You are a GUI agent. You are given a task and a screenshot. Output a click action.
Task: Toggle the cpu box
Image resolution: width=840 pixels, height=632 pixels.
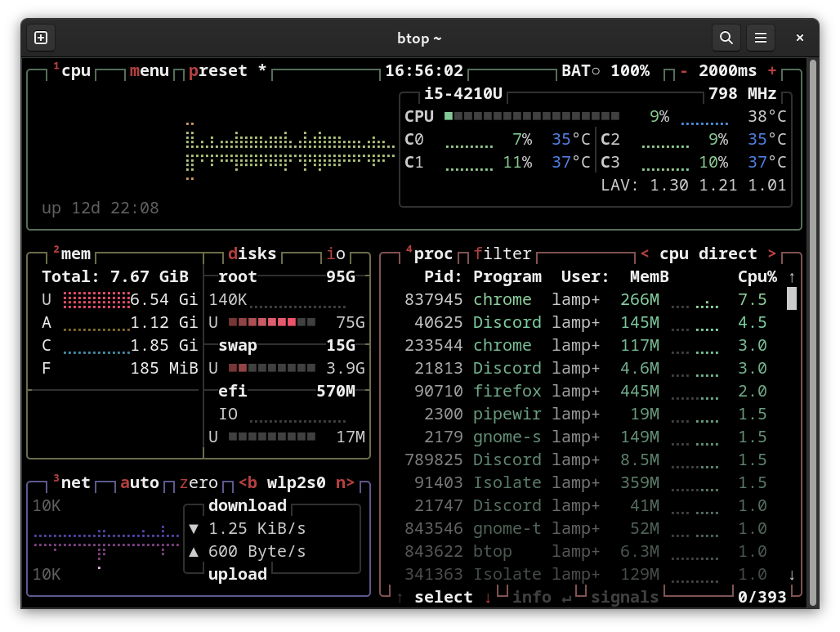[71, 71]
